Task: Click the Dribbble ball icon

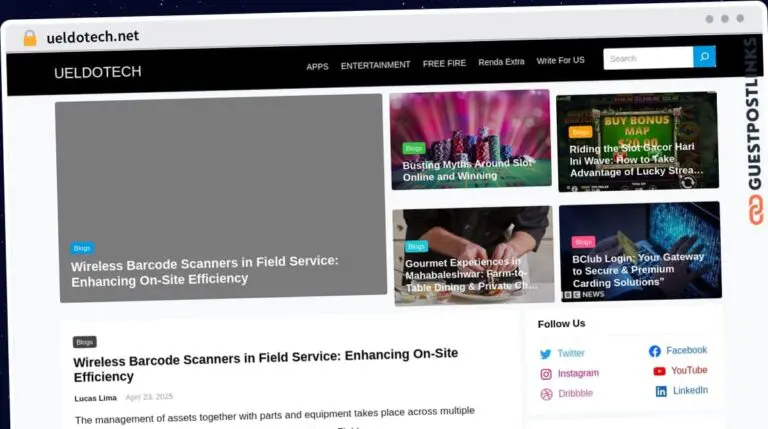Action: point(547,394)
